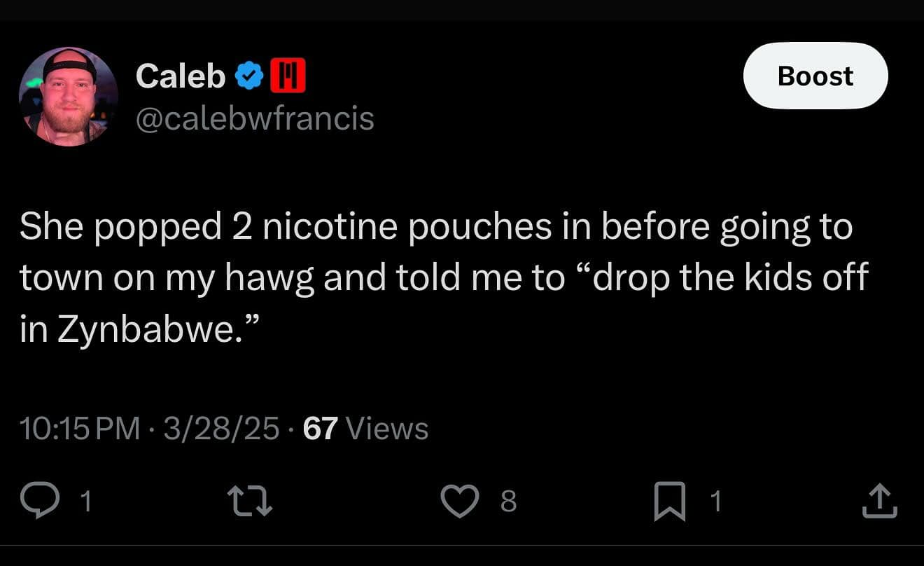Viewport: 924px width, 566px height.
Task: Click the word Views next to 67
Action: pyautogui.click(x=387, y=428)
